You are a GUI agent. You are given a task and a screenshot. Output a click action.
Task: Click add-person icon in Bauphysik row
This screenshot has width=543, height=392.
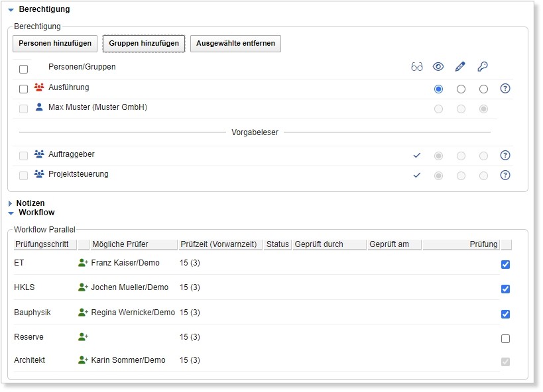[83, 313]
